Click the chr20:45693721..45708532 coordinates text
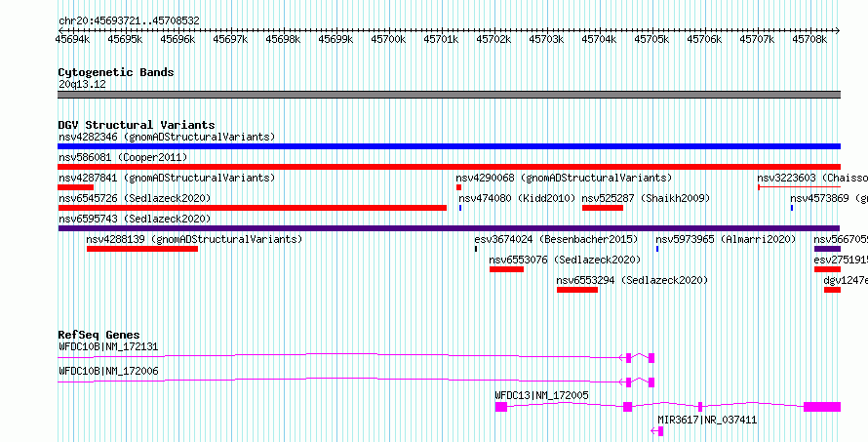Image resolution: width=868 pixels, height=442 pixels. point(129,20)
